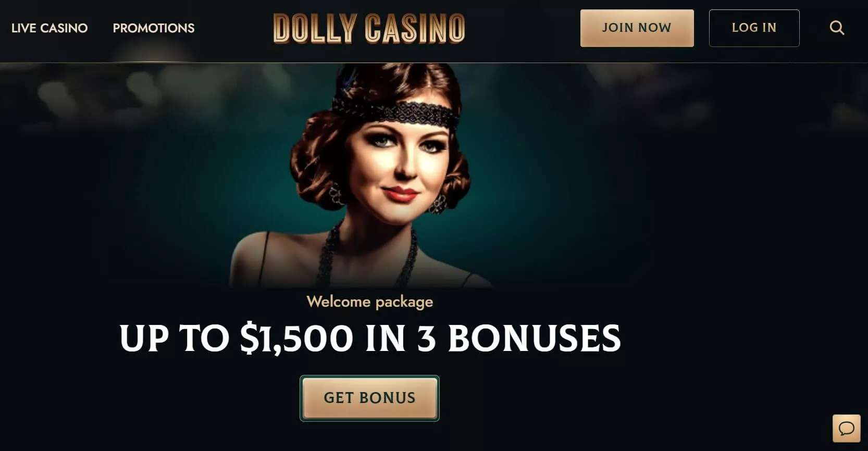Register an account using Join Now
Screen dimensions: 868x451
(637, 28)
